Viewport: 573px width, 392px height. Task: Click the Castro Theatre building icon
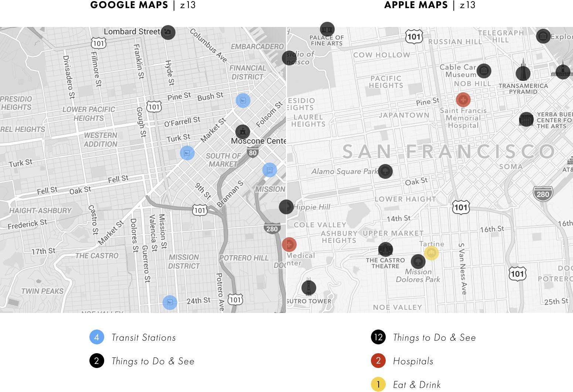click(x=385, y=249)
